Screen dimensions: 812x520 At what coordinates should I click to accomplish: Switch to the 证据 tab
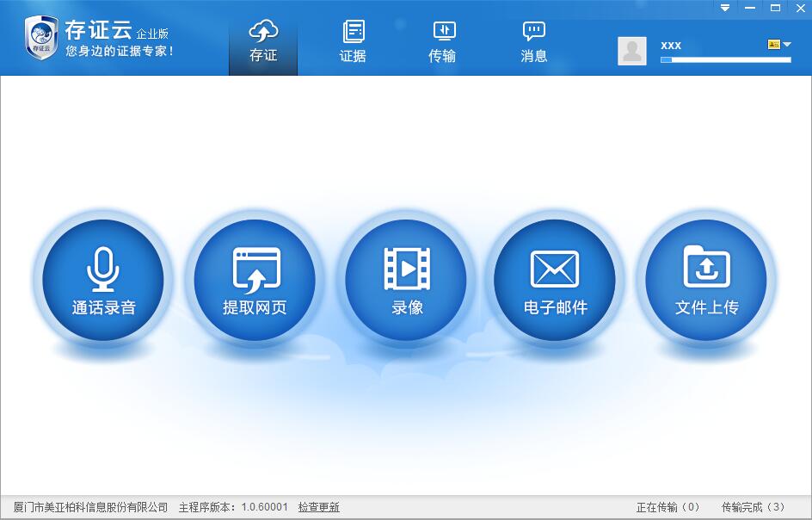353,42
